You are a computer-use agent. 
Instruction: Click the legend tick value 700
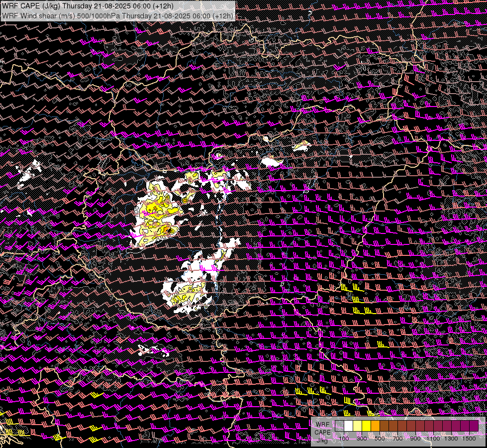(397, 439)
